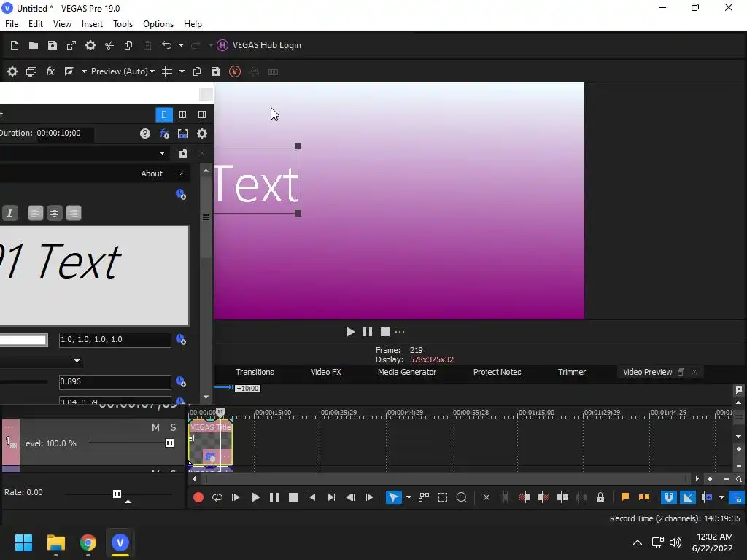The image size is (747, 560).
Task: Center align the text
Action: coord(54,213)
